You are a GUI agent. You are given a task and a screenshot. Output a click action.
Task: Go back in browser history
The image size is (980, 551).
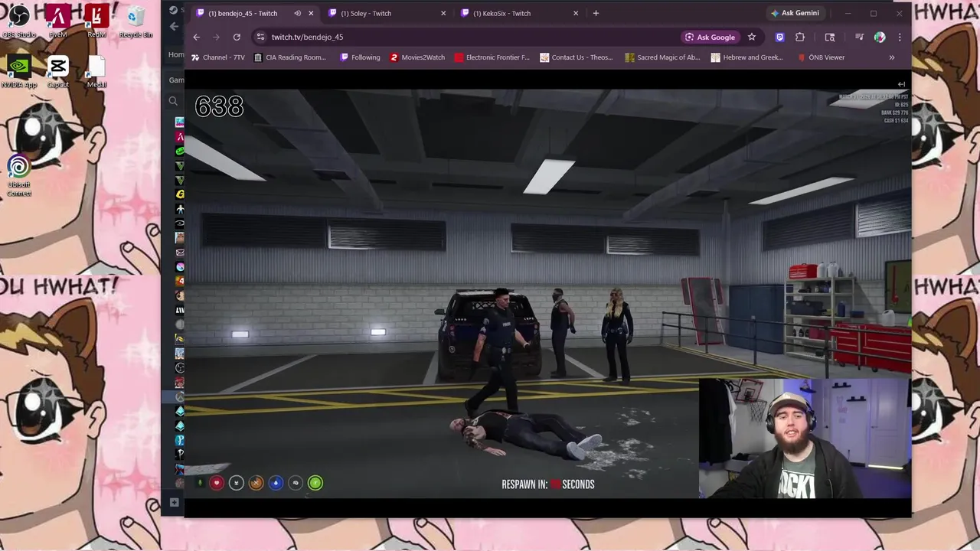point(196,37)
